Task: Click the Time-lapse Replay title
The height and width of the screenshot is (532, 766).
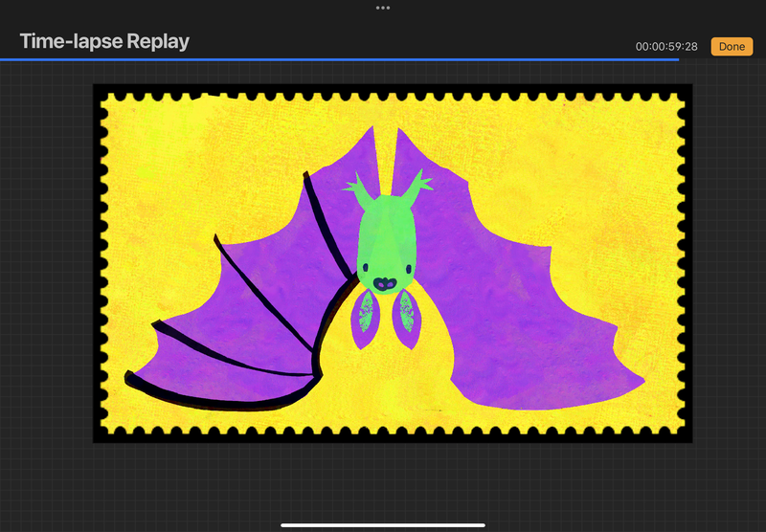Action: (x=104, y=42)
